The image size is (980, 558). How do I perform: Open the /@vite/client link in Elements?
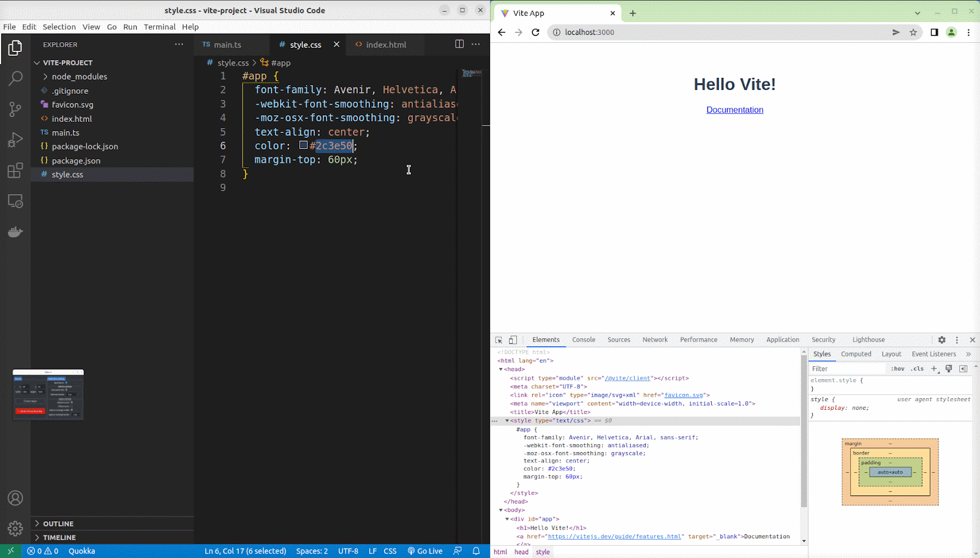[628, 378]
